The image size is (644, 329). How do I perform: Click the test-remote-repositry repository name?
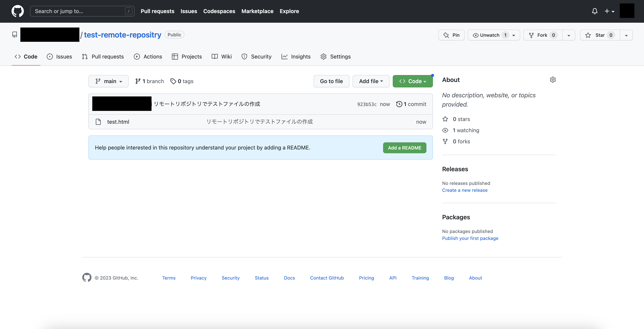pyautogui.click(x=122, y=35)
